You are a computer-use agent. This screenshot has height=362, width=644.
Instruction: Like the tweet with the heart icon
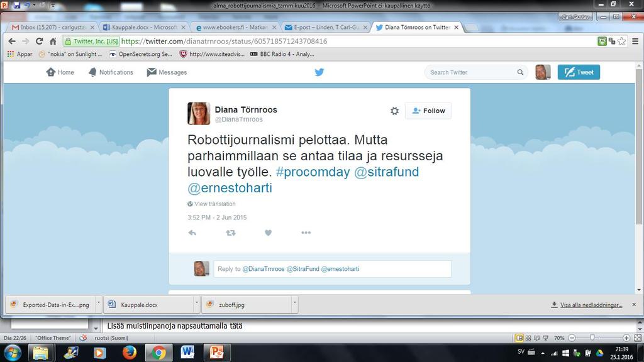click(x=268, y=233)
